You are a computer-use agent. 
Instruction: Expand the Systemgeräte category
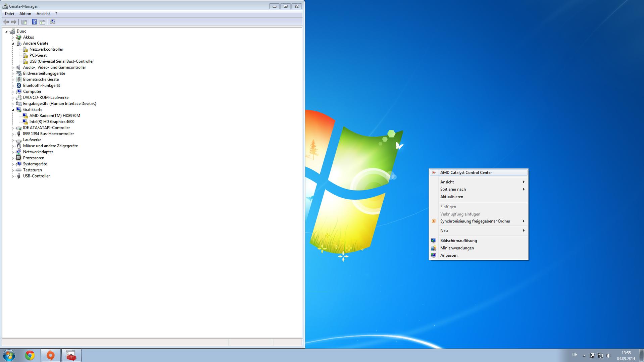point(13,164)
